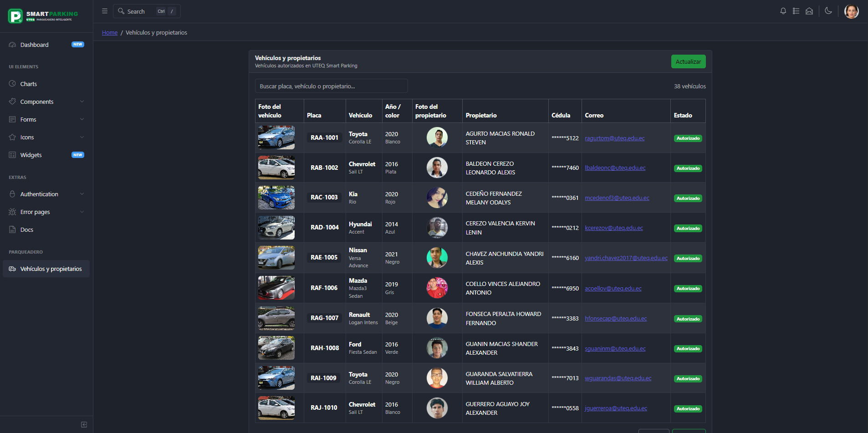
Task: Click the Vehículos y propietarios car icon
Action: pyautogui.click(x=12, y=269)
